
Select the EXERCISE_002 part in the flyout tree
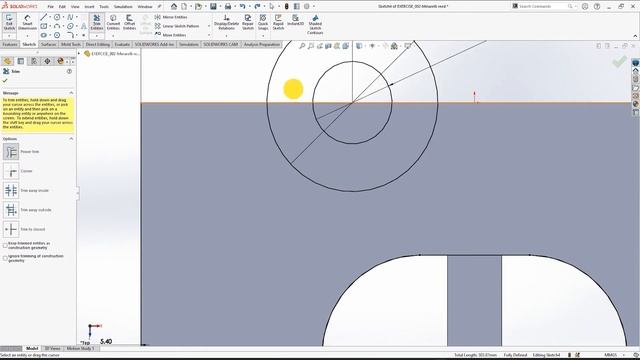coord(111,53)
